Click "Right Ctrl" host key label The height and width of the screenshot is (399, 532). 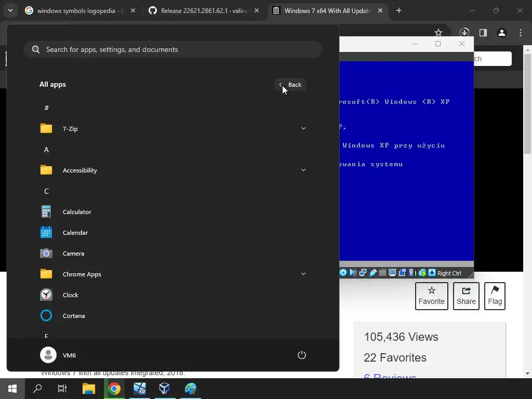pyautogui.click(x=449, y=273)
